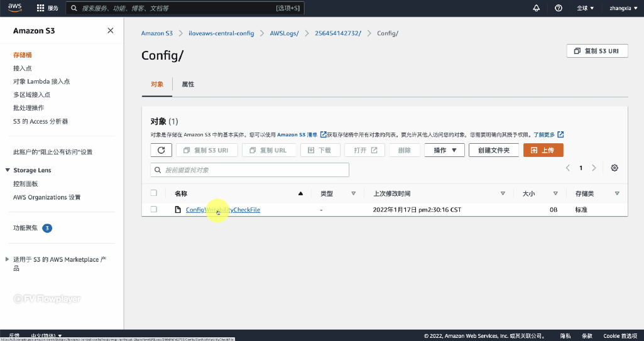Switch to the 对象 tab

pos(157,84)
